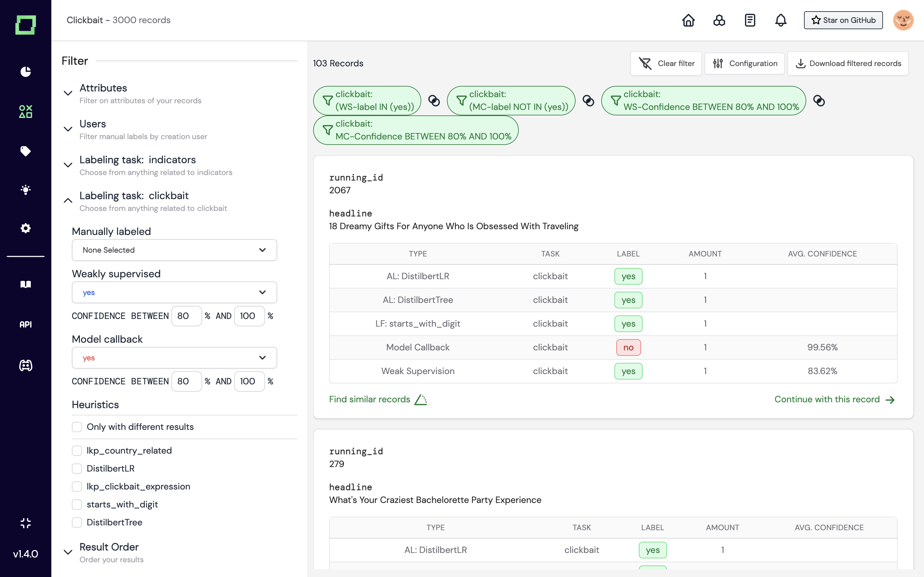Go to home via house icon
The image size is (924, 577).
pos(688,20)
